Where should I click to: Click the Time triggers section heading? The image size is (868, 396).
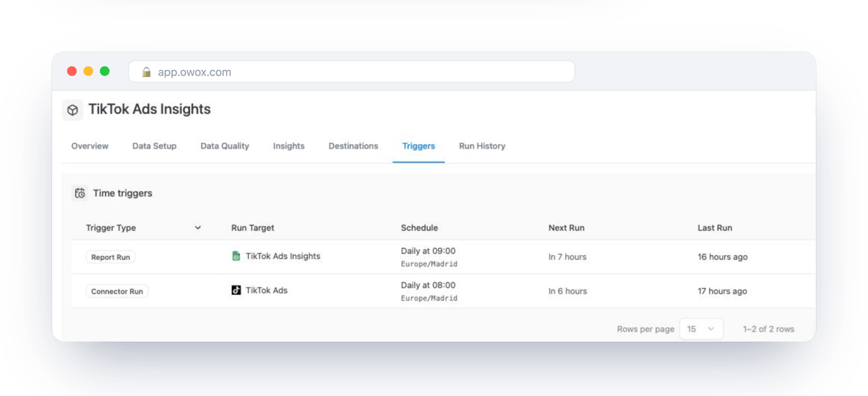tap(123, 193)
